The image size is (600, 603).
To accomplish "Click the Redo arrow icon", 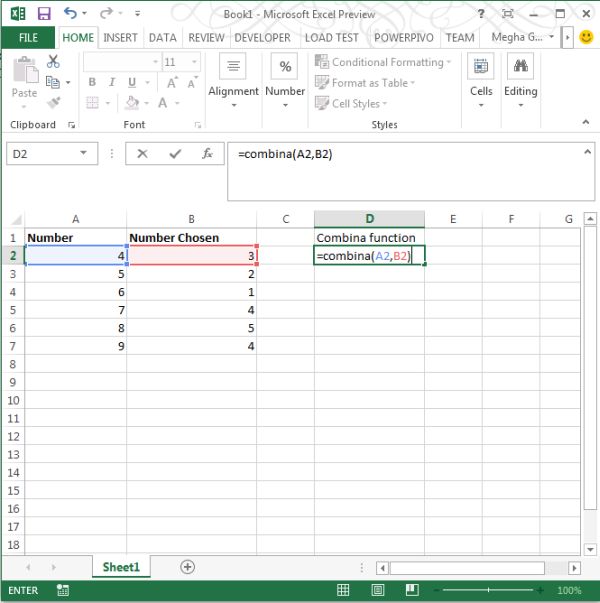I will (x=105, y=13).
